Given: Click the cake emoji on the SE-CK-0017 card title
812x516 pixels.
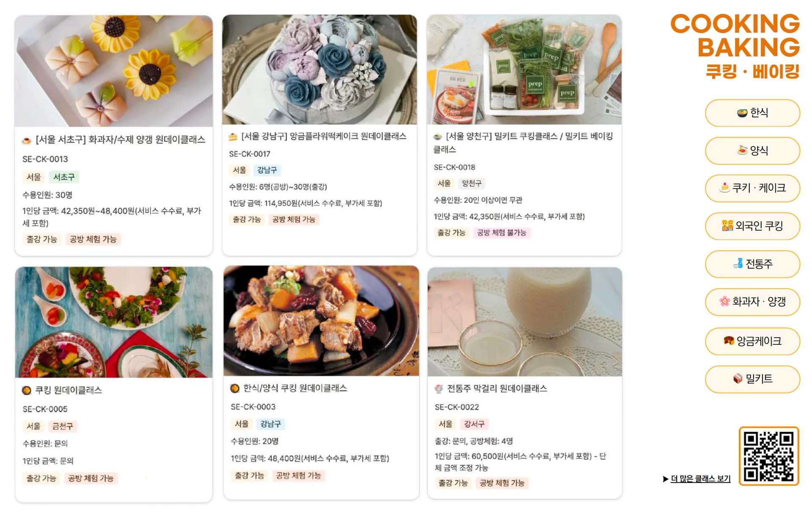Looking at the screenshot, I should [x=233, y=136].
